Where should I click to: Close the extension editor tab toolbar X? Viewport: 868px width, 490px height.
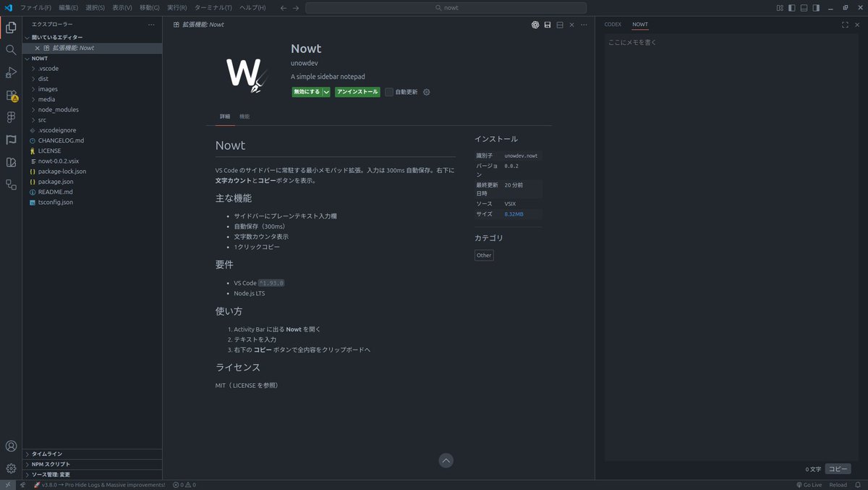pyautogui.click(x=571, y=25)
